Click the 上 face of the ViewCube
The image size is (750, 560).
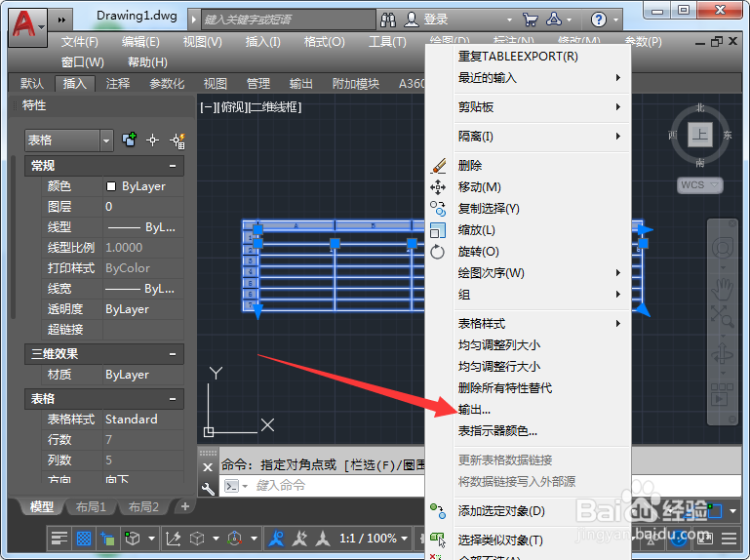700,134
